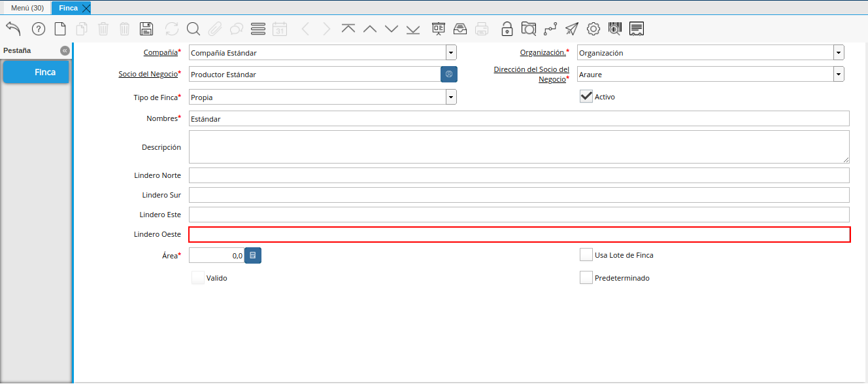This screenshot has width=868, height=384.
Task: Click the Lindero Sur field
Action: (519, 195)
